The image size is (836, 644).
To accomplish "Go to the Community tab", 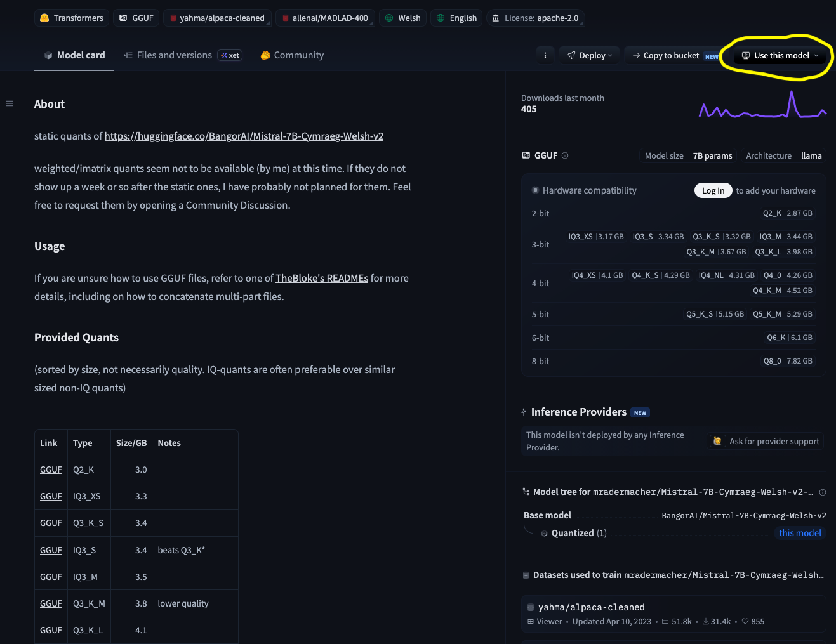I will (292, 55).
